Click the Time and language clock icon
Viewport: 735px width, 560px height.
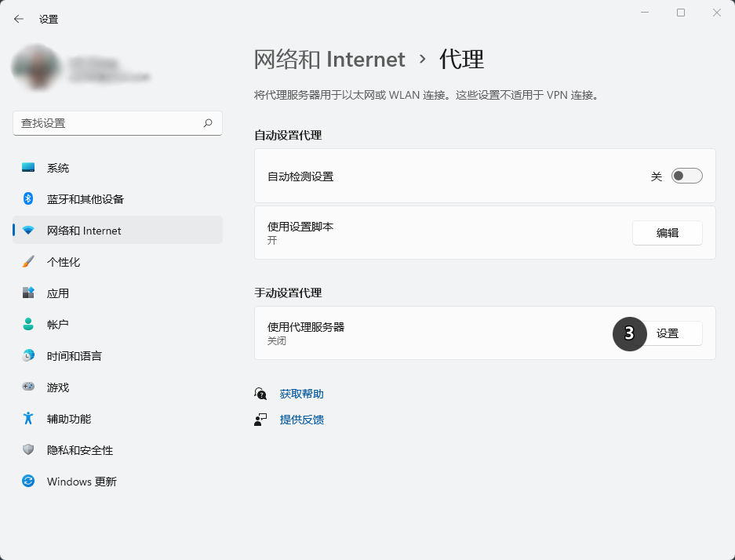27,355
